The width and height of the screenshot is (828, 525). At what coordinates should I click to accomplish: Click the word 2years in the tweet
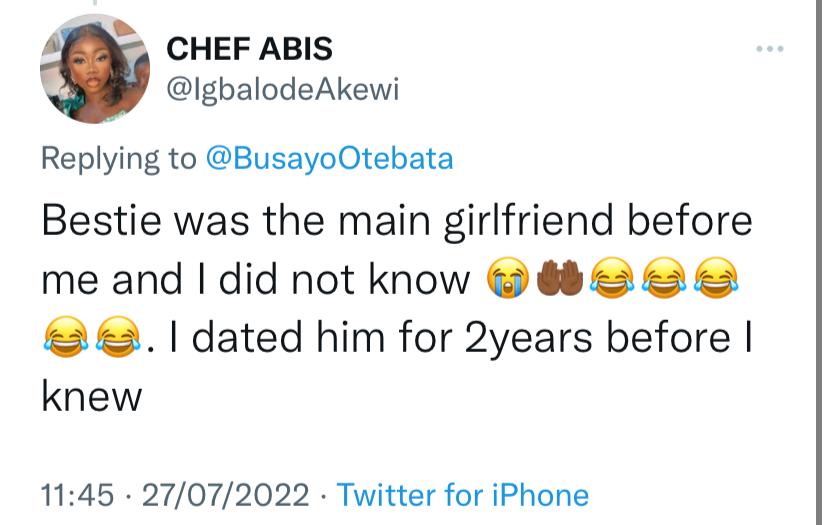point(528,338)
